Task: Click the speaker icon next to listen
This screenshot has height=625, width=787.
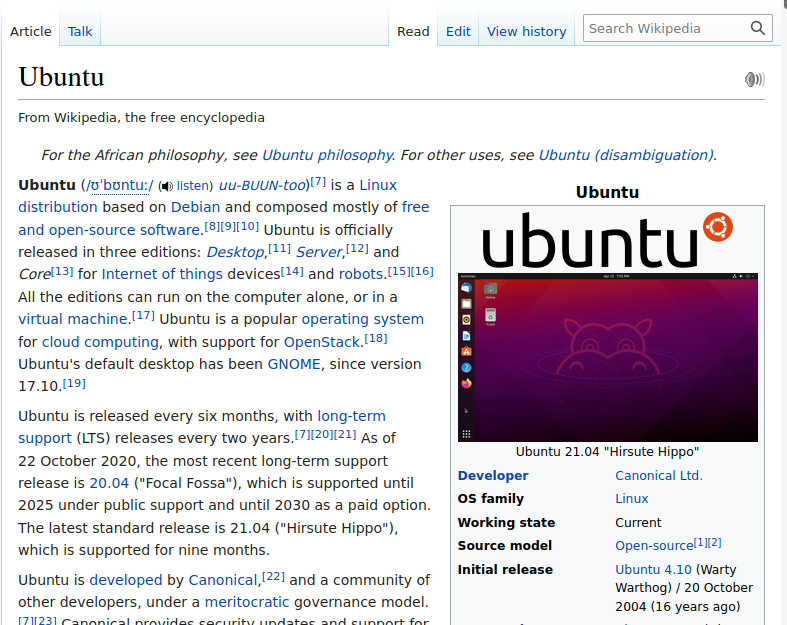Action: click(166, 186)
